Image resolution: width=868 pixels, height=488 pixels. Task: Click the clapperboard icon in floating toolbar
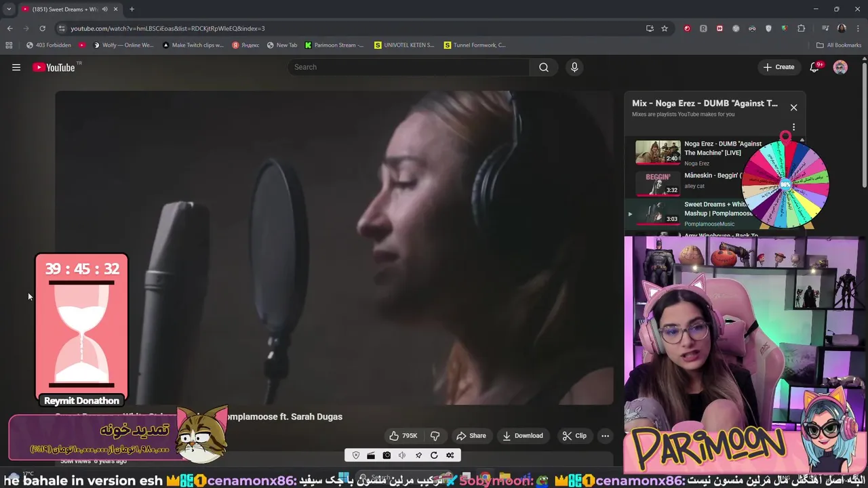click(371, 455)
